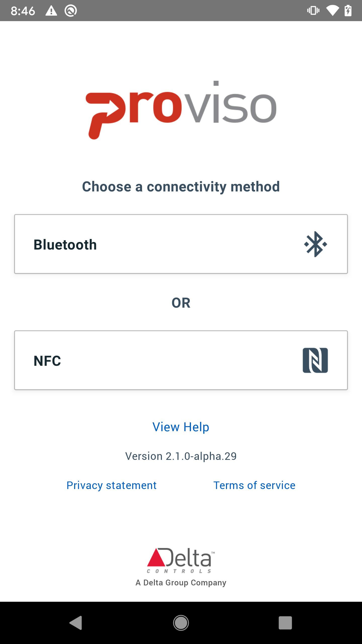Screen dimensions: 362x644
Task: Tap the circular notification icon in status bar
Action: pyautogui.click(x=71, y=11)
